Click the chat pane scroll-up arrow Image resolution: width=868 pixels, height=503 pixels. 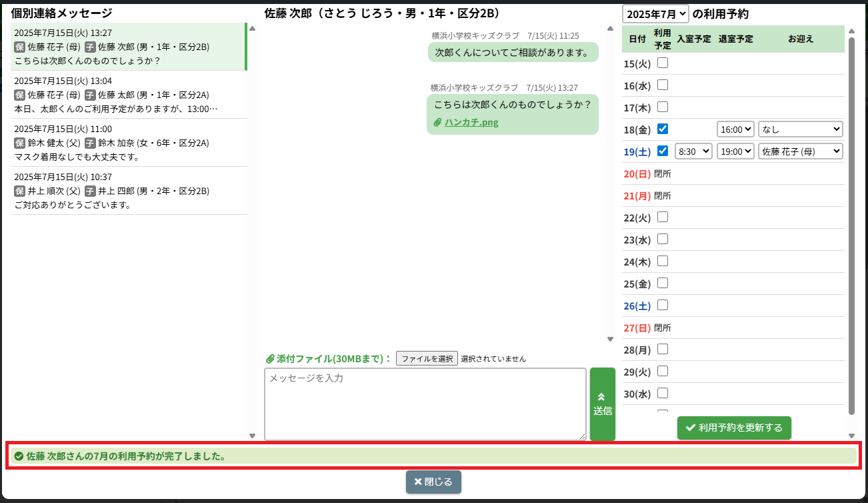610,29
